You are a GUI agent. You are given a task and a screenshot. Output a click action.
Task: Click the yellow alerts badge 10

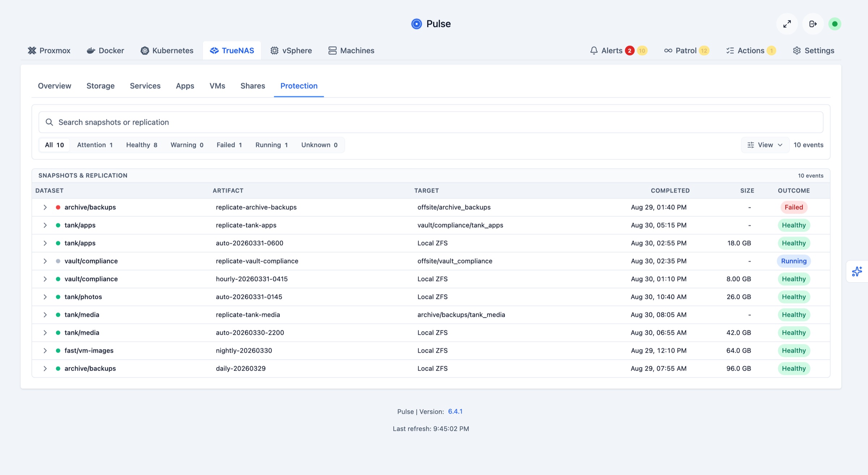642,51
